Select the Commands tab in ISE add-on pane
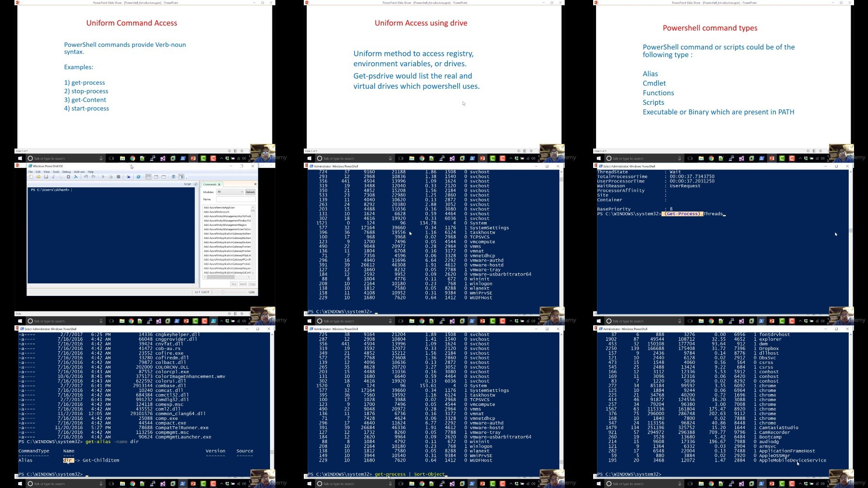 coord(210,184)
